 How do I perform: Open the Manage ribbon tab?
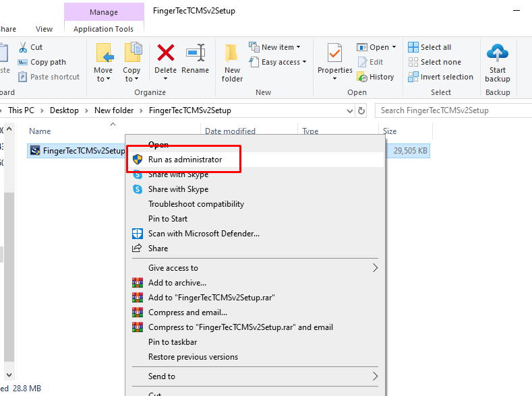[104, 12]
